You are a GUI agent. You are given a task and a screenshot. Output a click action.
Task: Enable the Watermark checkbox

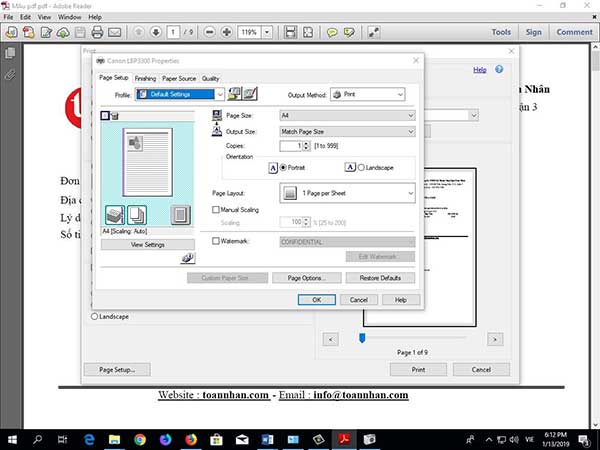pyautogui.click(x=216, y=241)
